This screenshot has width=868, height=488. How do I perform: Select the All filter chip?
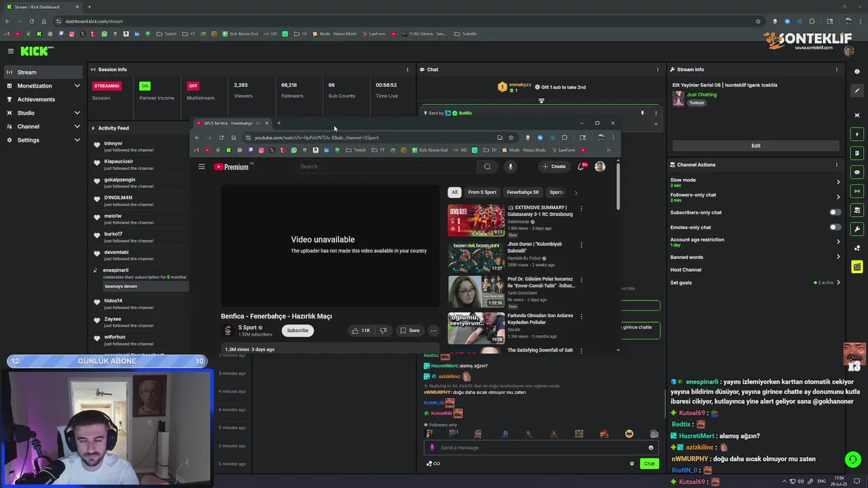tap(454, 192)
